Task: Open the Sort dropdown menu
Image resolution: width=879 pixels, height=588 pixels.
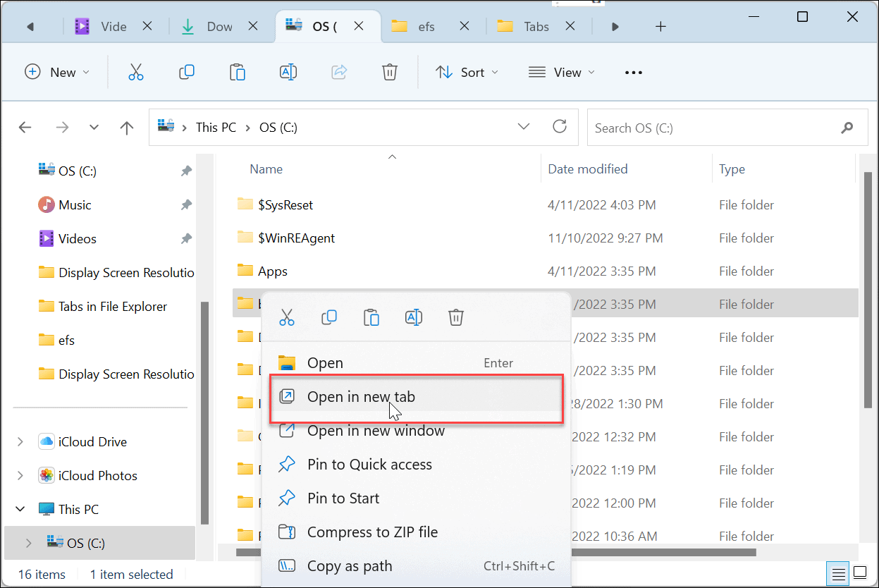Action: tap(467, 73)
